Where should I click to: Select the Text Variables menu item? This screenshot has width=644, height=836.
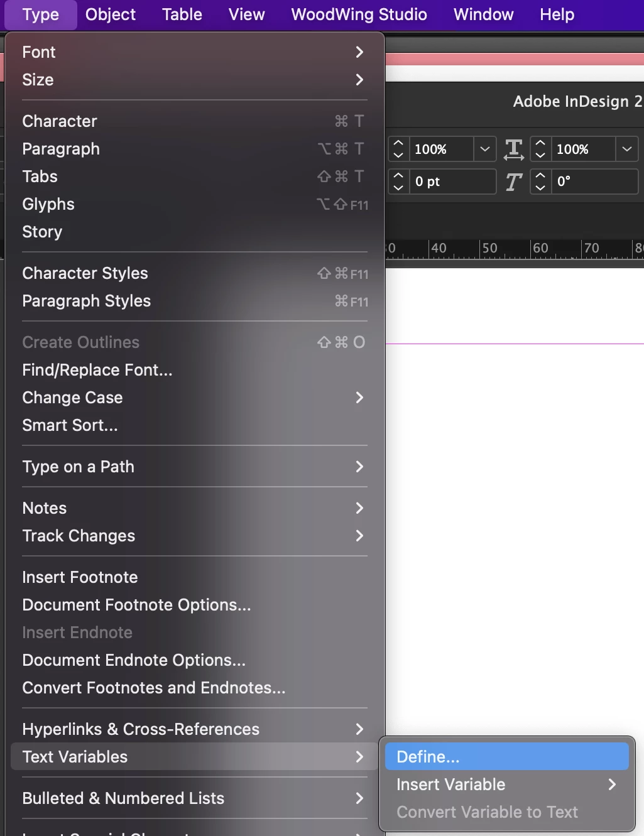(195, 757)
